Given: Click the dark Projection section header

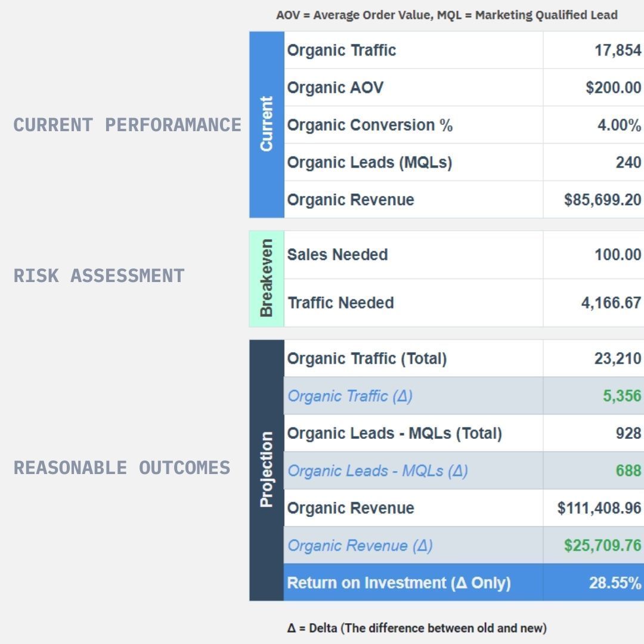Looking at the screenshot, I should click(x=267, y=470).
